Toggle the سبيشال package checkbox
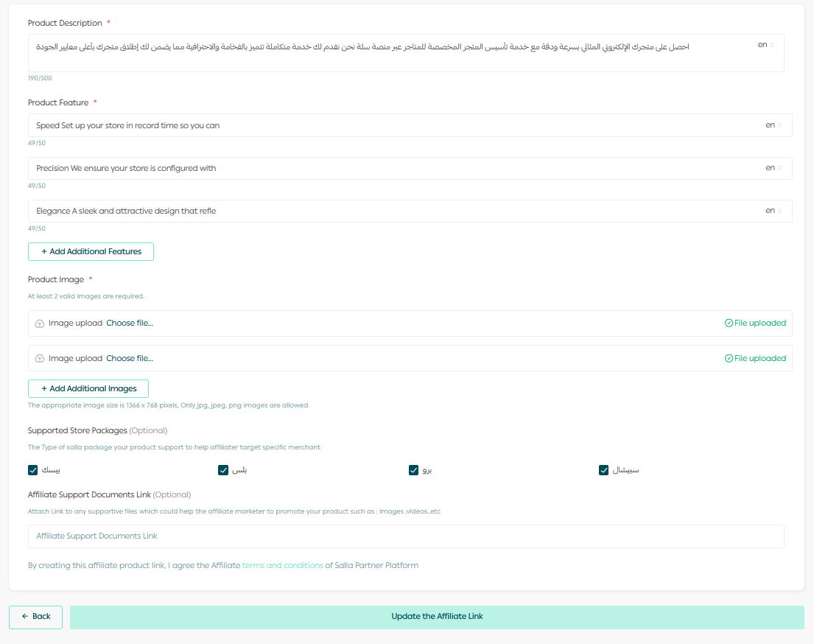 coord(603,470)
